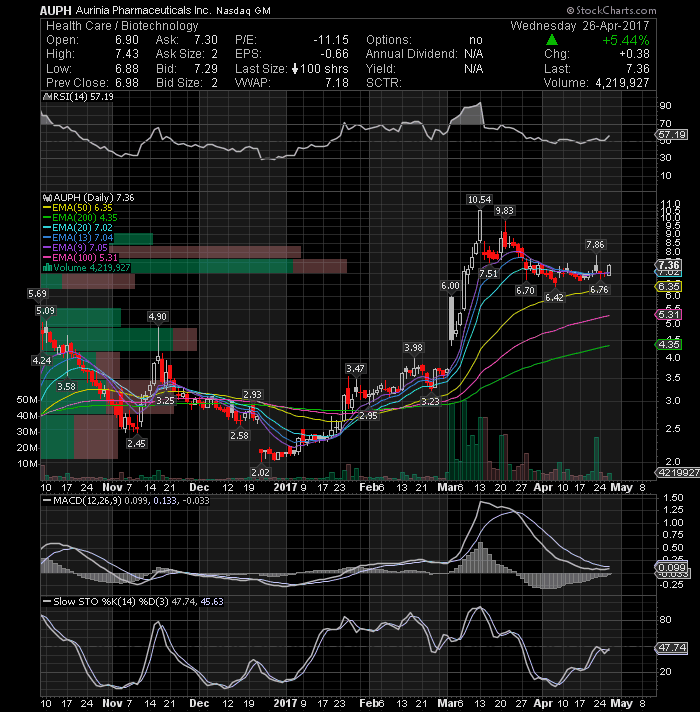Click the 6.42 low price label
The image size is (700, 712).
[x=554, y=297]
